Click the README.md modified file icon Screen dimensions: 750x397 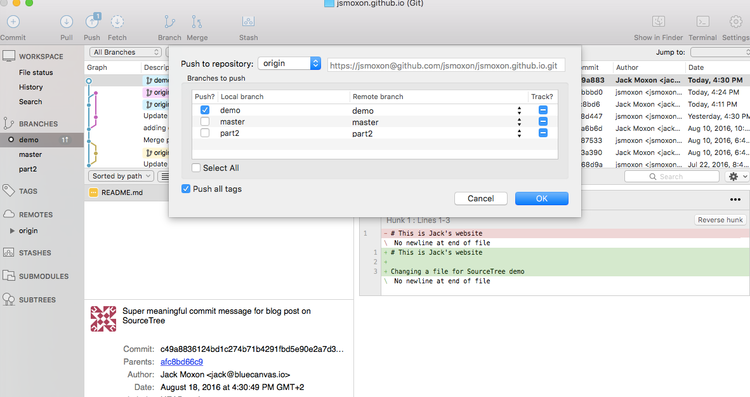pyautogui.click(x=94, y=192)
